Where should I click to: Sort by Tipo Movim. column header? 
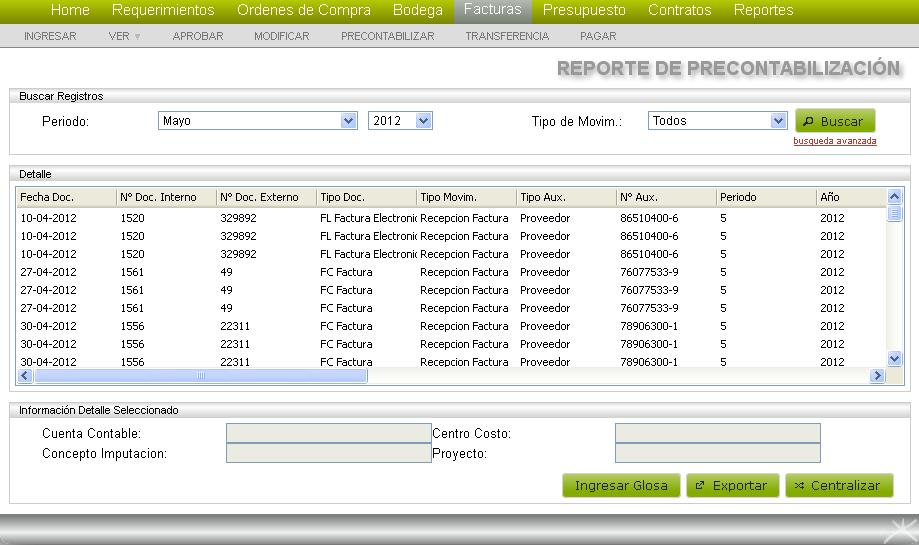467,197
